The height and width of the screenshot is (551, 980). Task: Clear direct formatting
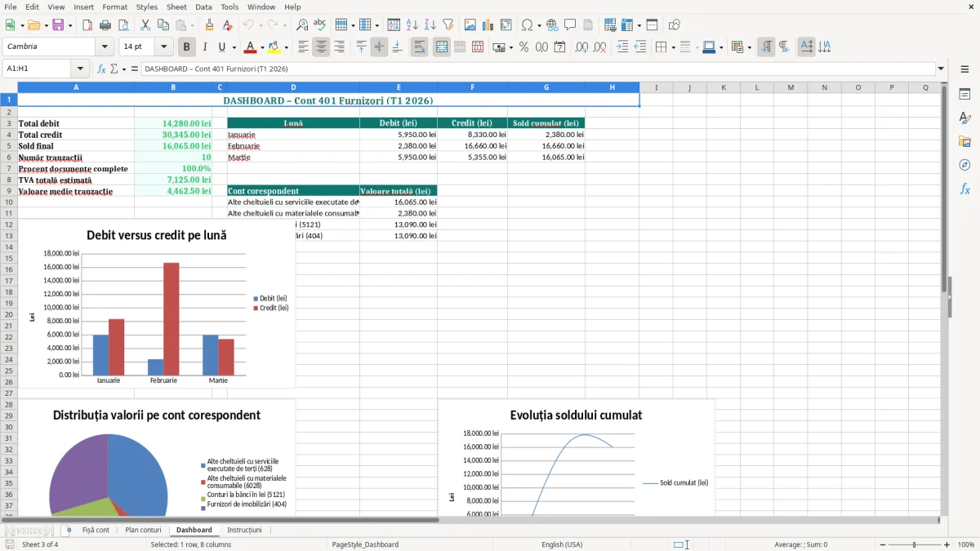point(228,25)
